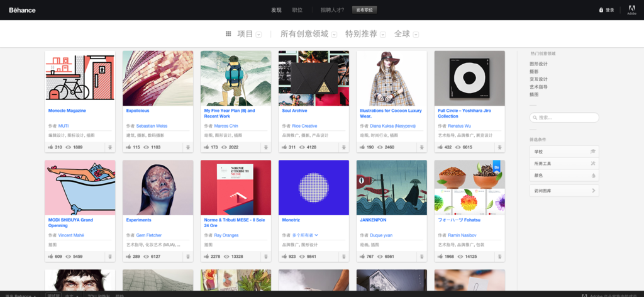Expand the 全球 location dropdown
This screenshot has height=297, width=644.
(x=416, y=35)
